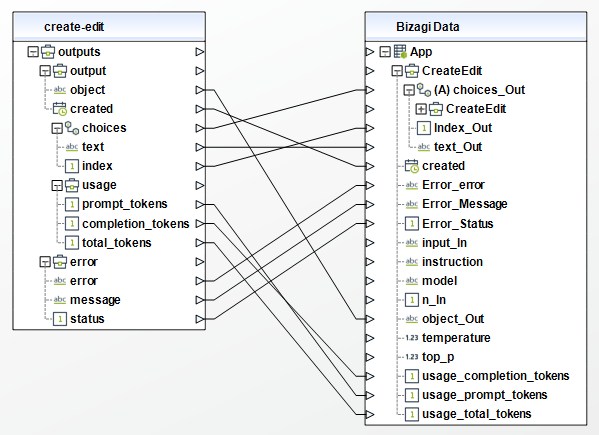Click the integer icon beside Error_Status
This screenshot has height=435, width=599.
coord(412,223)
